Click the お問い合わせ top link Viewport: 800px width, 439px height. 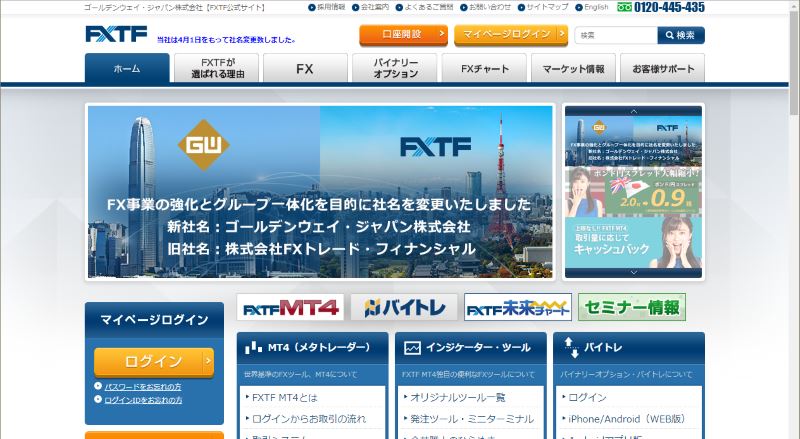point(486,7)
